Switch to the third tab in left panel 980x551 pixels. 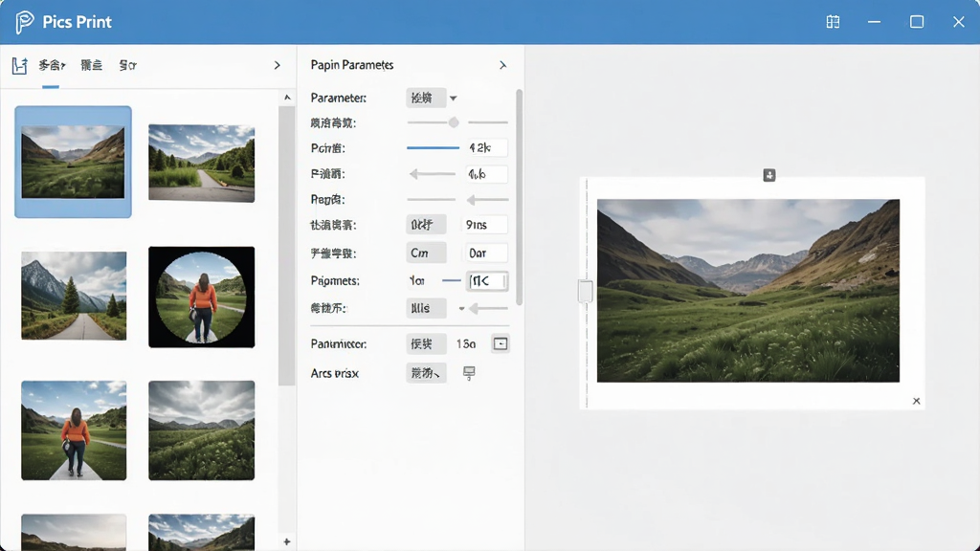pos(127,65)
